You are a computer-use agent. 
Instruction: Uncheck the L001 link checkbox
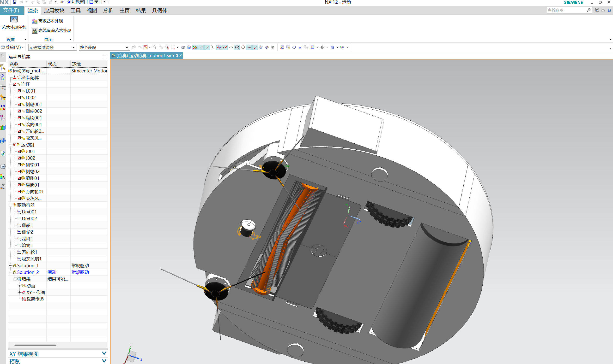click(x=19, y=91)
